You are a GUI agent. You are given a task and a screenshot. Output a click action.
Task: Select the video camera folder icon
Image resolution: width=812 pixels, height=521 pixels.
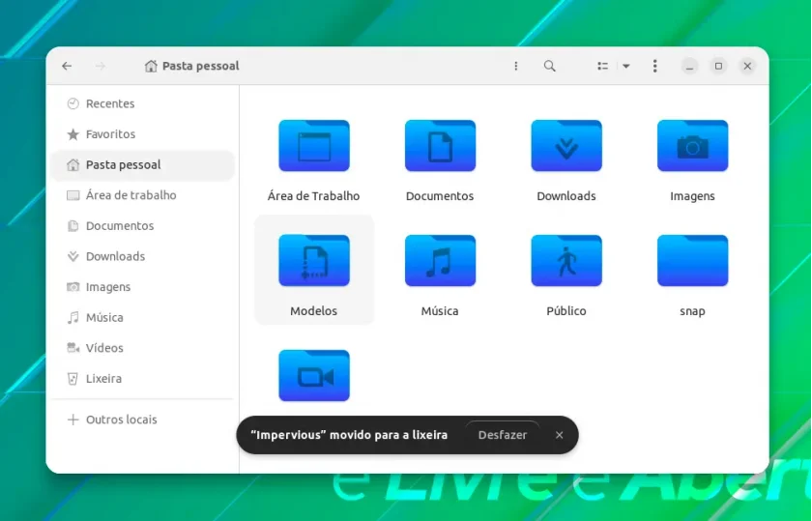314,375
